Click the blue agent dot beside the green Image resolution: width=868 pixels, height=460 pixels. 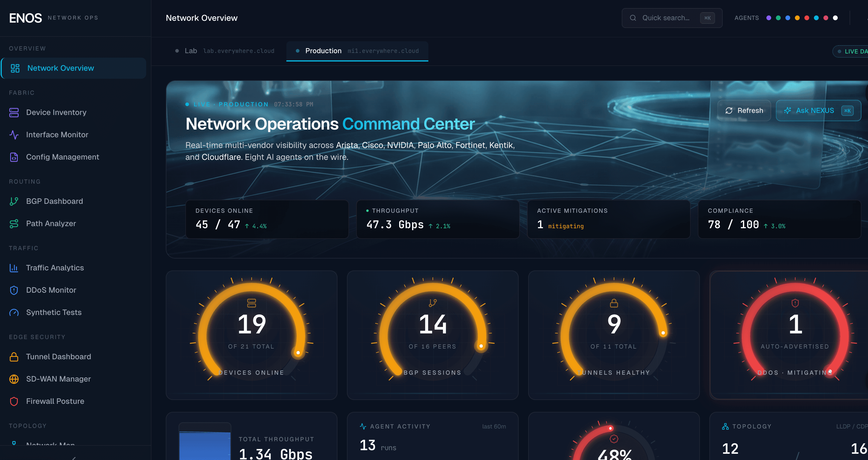pos(788,18)
